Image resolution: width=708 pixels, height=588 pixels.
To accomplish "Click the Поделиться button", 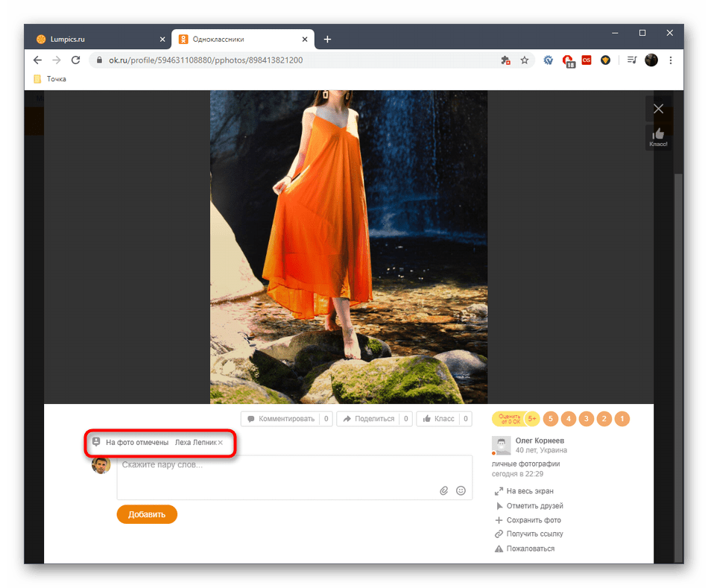I will [x=374, y=419].
